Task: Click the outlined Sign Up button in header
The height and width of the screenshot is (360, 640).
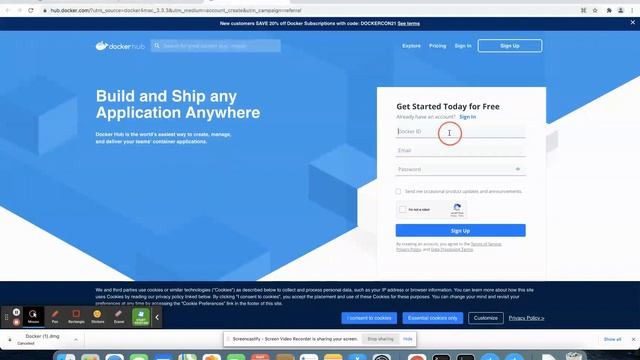Action: 510,46
